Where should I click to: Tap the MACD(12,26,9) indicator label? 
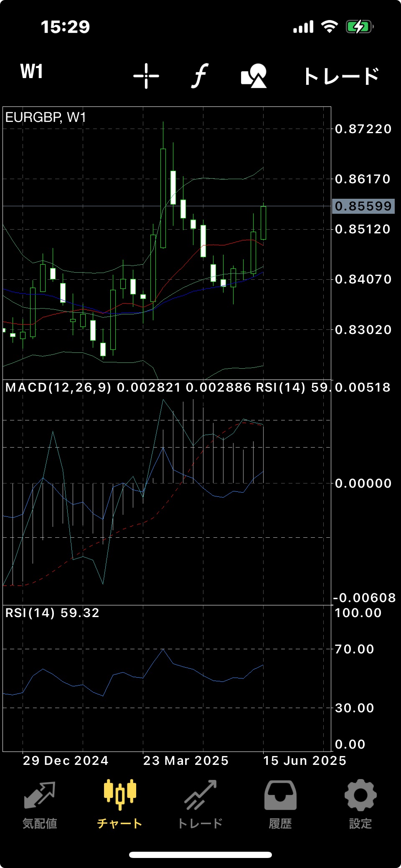(x=58, y=387)
